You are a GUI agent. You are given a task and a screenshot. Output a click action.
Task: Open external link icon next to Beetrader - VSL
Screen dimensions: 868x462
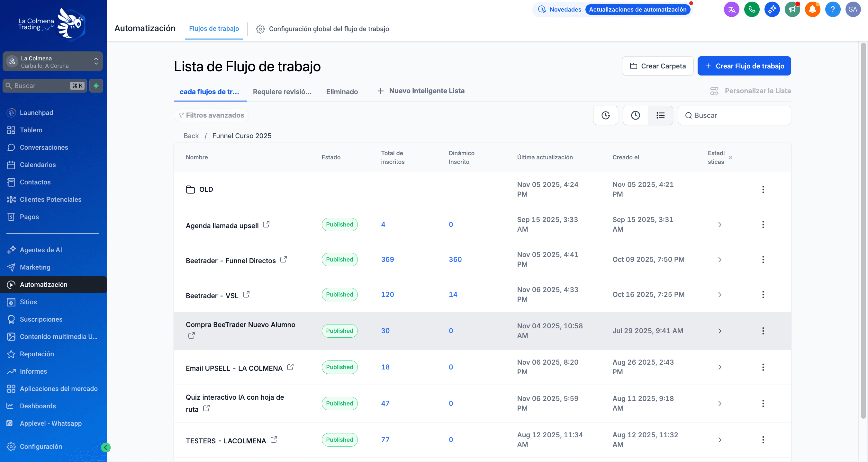coord(246,294)
